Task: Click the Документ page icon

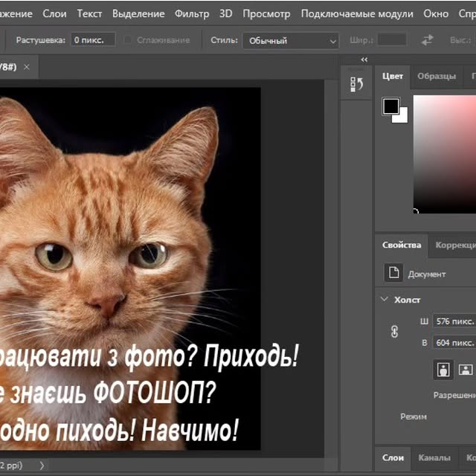Action: coord(393,272)
